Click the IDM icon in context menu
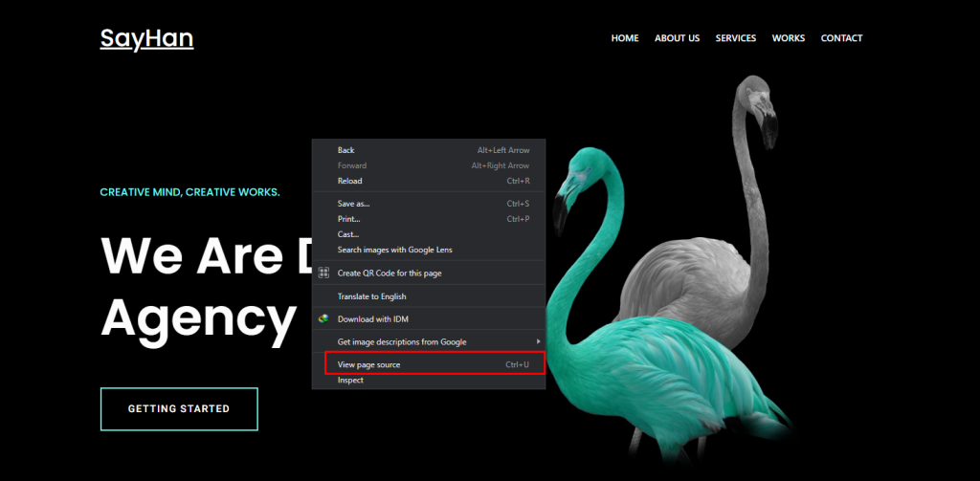Screen dimensions: 980x481 [x=323, y=318]
